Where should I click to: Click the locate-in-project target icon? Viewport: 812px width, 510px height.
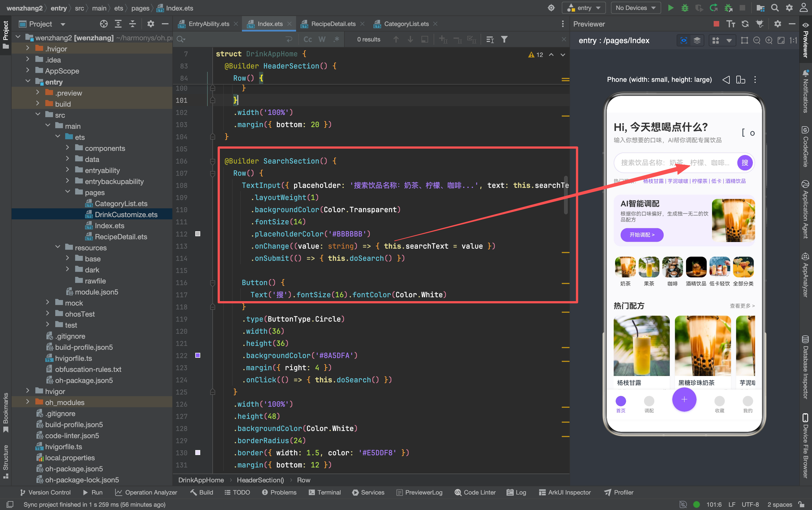pyautogui.click(x=104, y=23)
